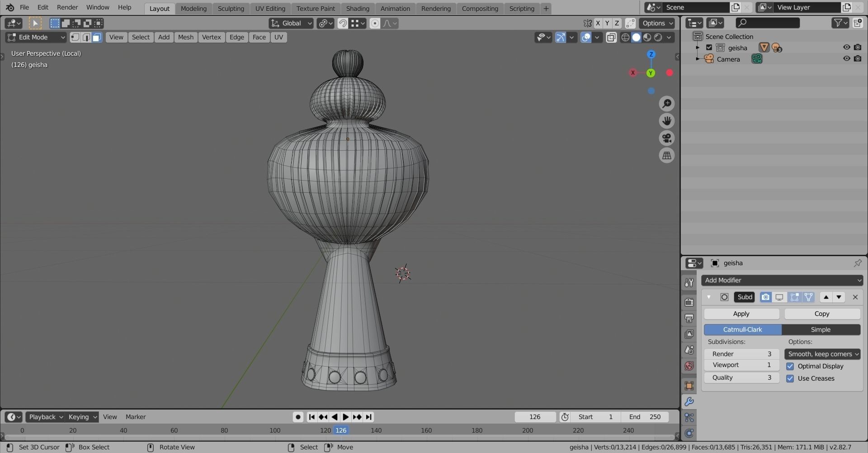This screenshot has height=453, width=868.
Task: Open Modifiers properties tab wrench icon
Action: coord(689,401)
